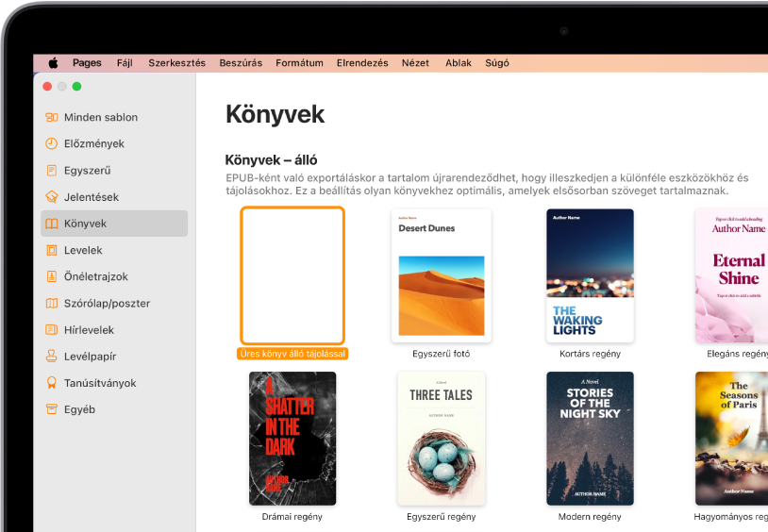This screenshot has width=768, height=532.
Task: Open the Apple menu
Action: [x=53, y=62]
